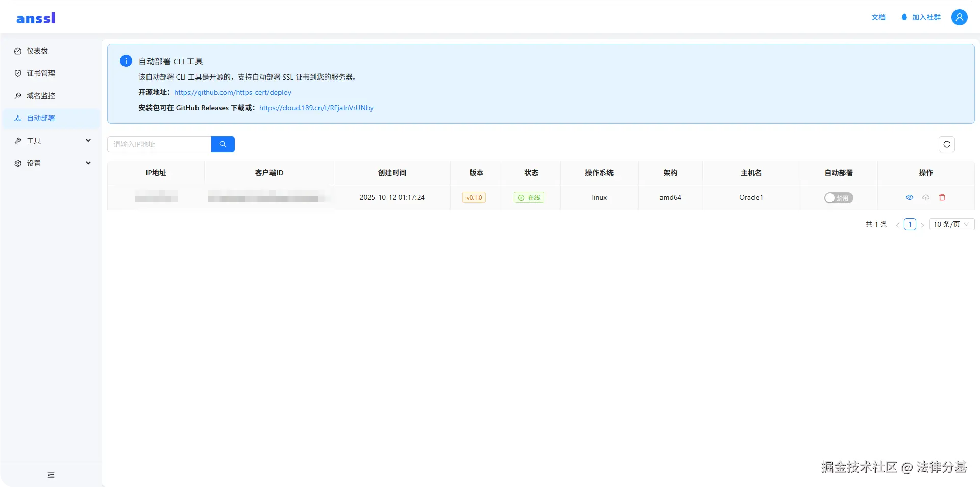This screenshot has height=487, width=980.
Task: Click the blue search button
Action: click(x=223, y=144)
